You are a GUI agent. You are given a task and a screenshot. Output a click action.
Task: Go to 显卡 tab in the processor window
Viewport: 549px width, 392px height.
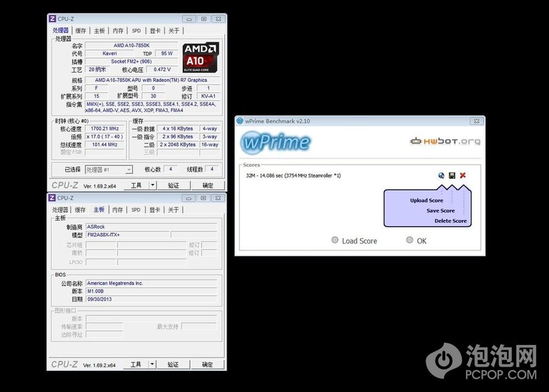coord(155,31)
